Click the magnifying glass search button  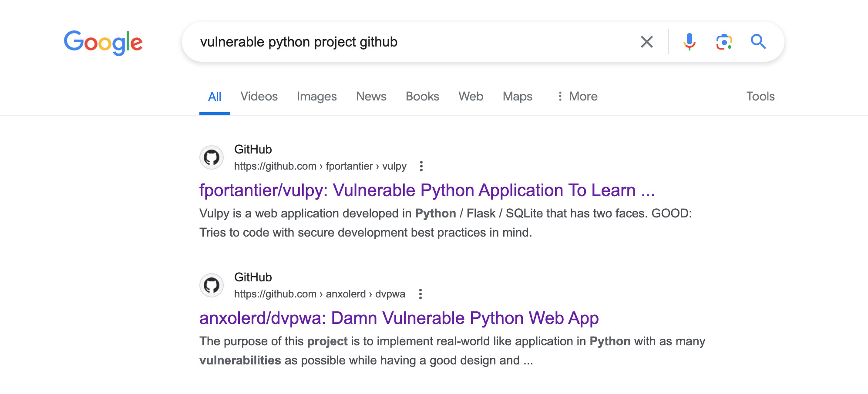click(x=758, y=42)
